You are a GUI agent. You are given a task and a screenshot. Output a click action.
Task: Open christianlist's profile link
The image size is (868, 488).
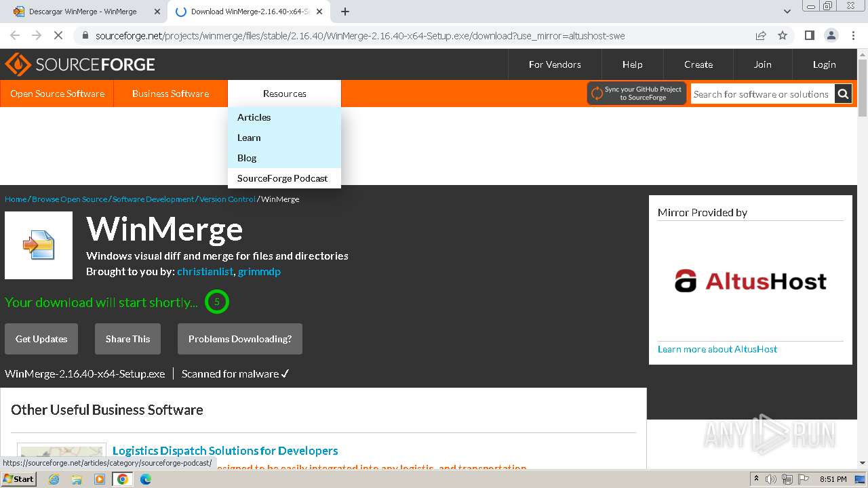(x=205, y=271)
